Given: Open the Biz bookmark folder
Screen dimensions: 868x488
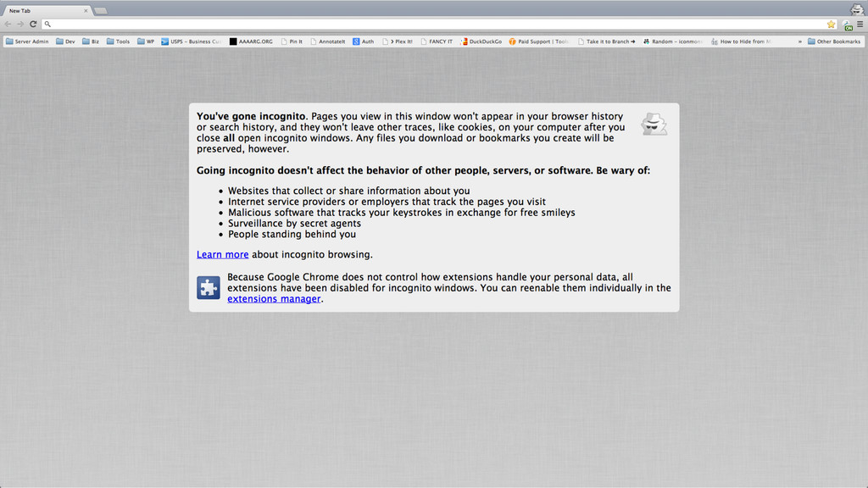Looking at the screenshot, I should pos(91,42).
